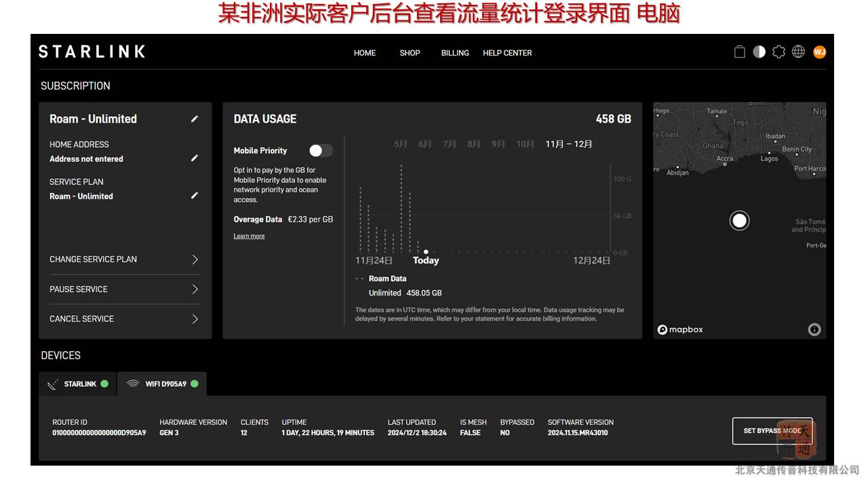Open the HELP CENTER menu item
868x488 pixels.
tap(507, 53)
